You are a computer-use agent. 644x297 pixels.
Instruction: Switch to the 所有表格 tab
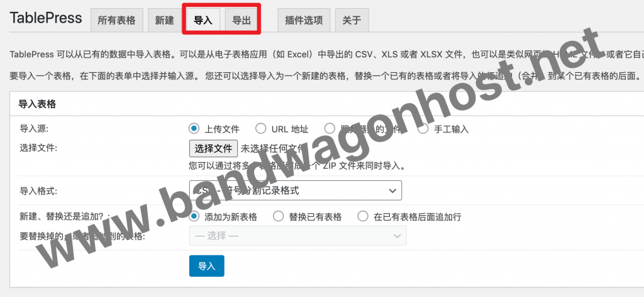pyautogui.click(x=116, y=20)
